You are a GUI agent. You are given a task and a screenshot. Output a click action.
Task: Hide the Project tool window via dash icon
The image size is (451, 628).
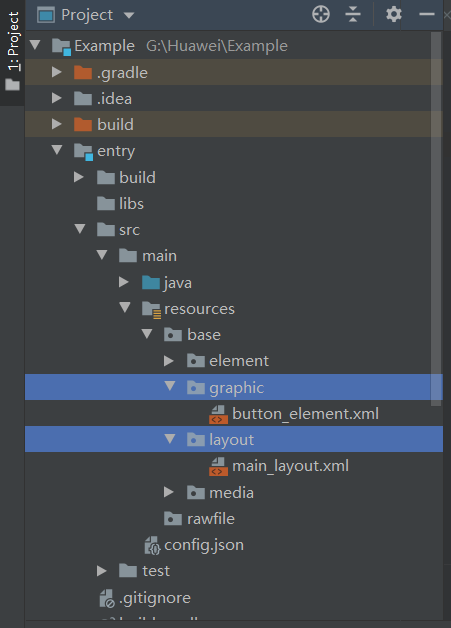(x=427, y=14)
